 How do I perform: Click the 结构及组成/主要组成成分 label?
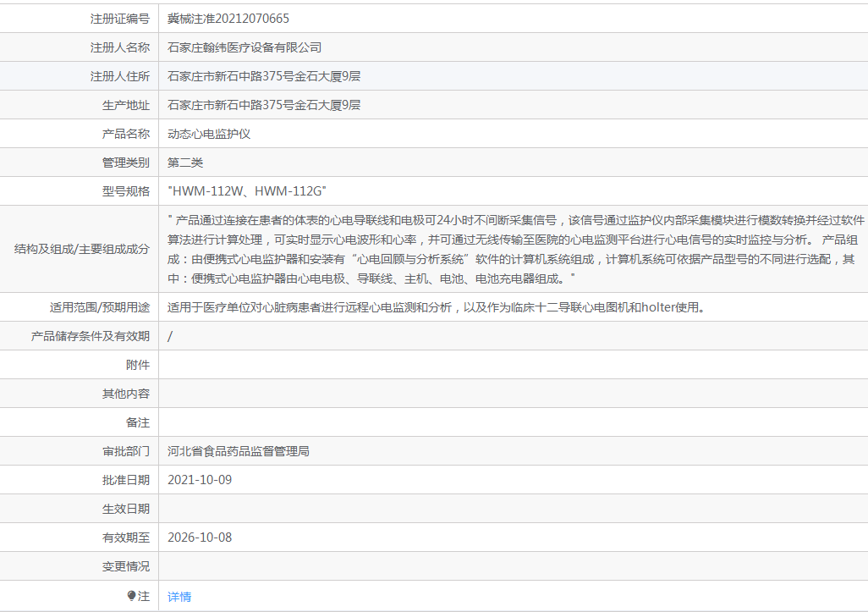pyautogui.click(x=82, y=249)
